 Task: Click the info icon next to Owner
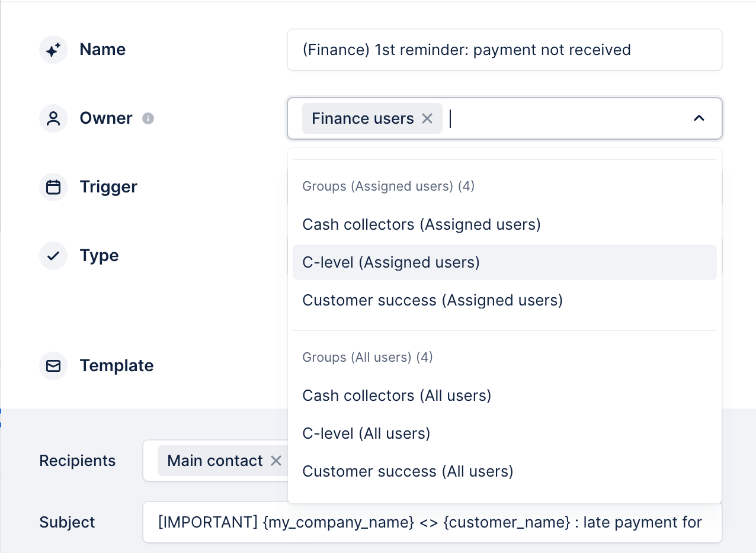(x=148, y=118)
